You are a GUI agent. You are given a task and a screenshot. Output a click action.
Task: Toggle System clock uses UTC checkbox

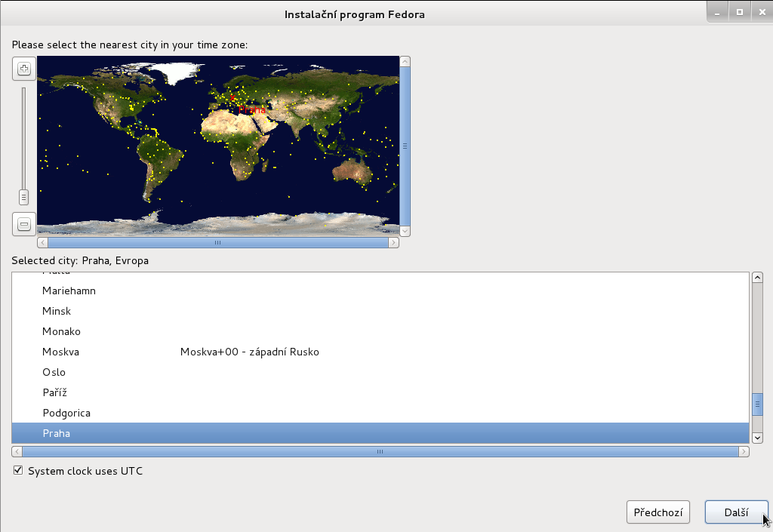pyautogui.click(x=17, y=471)
